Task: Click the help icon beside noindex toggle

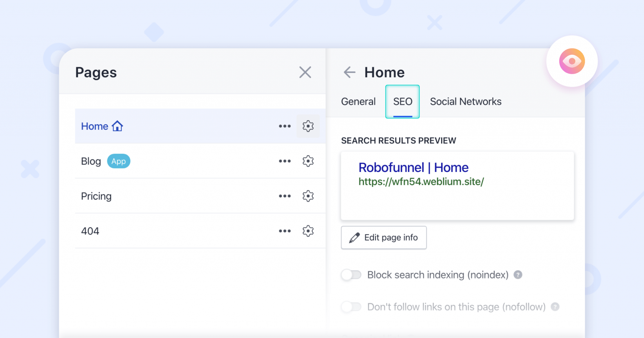Action: click(x=518, y=274)
